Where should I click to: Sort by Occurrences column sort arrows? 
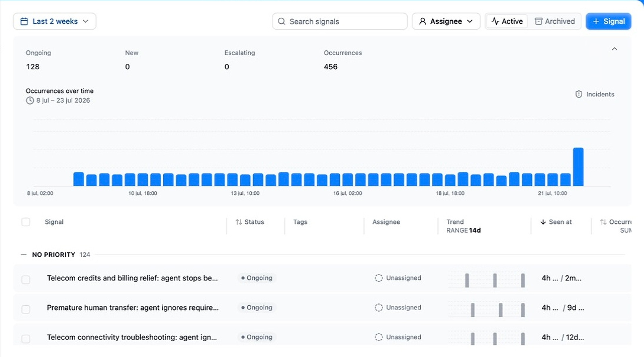tap(603, 222)
